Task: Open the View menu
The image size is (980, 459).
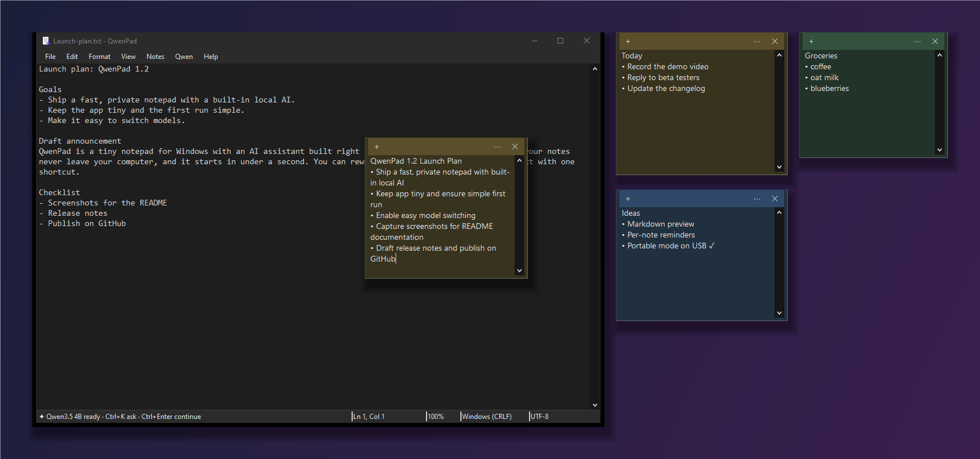Action: (x=128, y=57)
